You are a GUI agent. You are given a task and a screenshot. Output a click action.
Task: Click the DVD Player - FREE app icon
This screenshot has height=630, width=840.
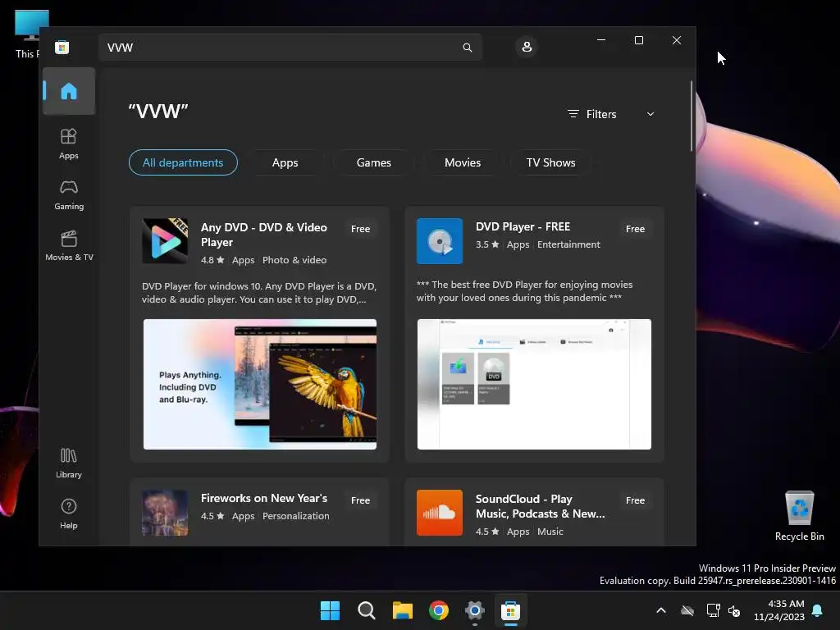coord(440,240)
